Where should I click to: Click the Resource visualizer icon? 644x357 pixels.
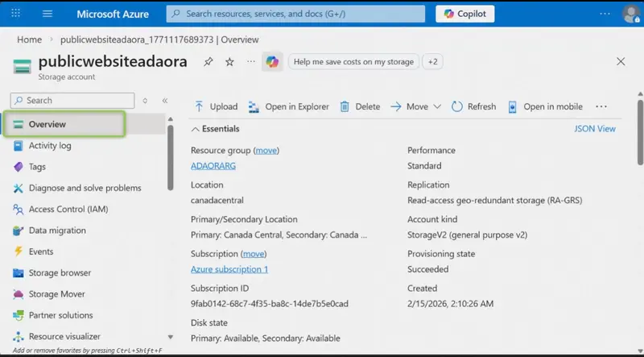click(18, 337)
